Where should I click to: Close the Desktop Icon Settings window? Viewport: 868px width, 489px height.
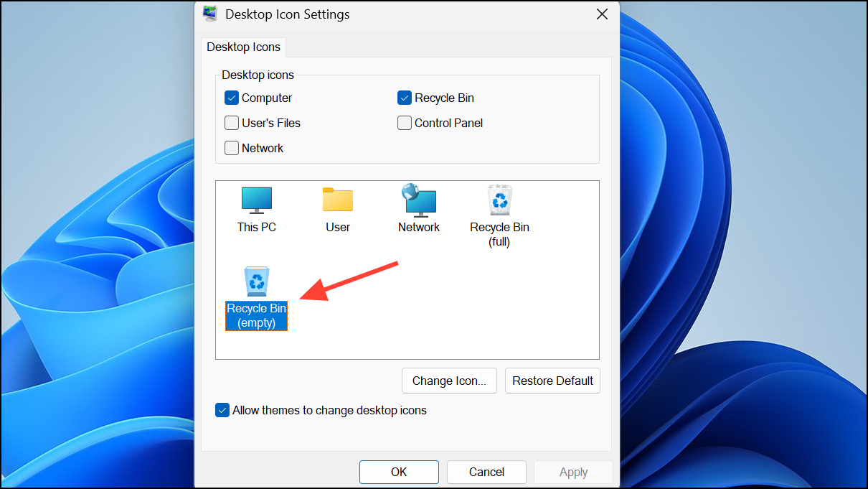602,14
